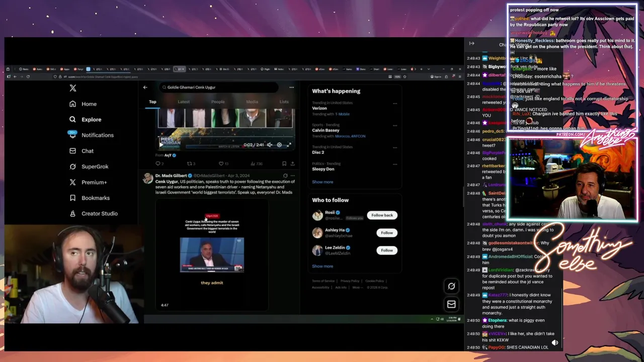Open Disc 2 trend options menu
This screenshot has height=362, width=644.
tap(395, 147)
